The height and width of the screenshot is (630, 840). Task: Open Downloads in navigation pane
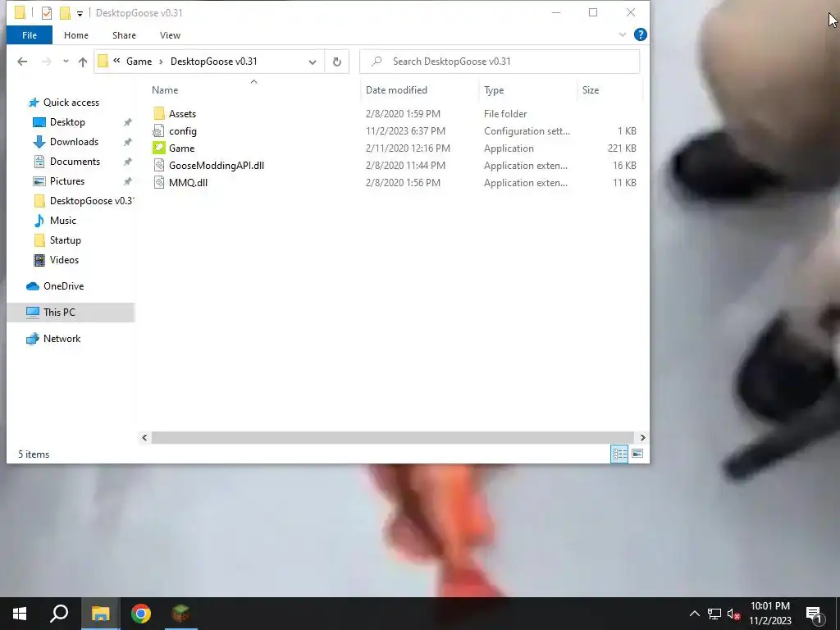tap(74, 142)
